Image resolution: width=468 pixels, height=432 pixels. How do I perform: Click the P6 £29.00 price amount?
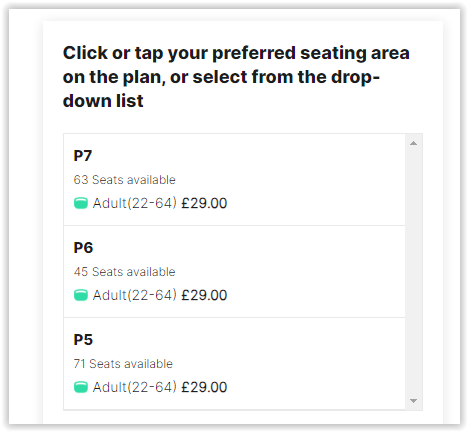pyautogui.click(x=204, y=295)
